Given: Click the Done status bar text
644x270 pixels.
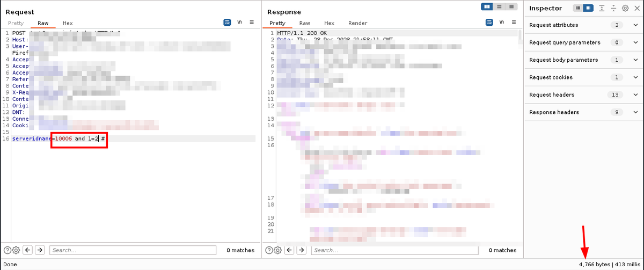Looking at the screenshot, I should [10, 265].
